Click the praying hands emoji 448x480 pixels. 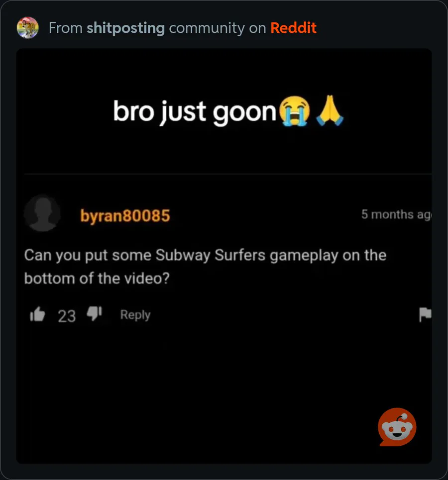pos(330,110)
